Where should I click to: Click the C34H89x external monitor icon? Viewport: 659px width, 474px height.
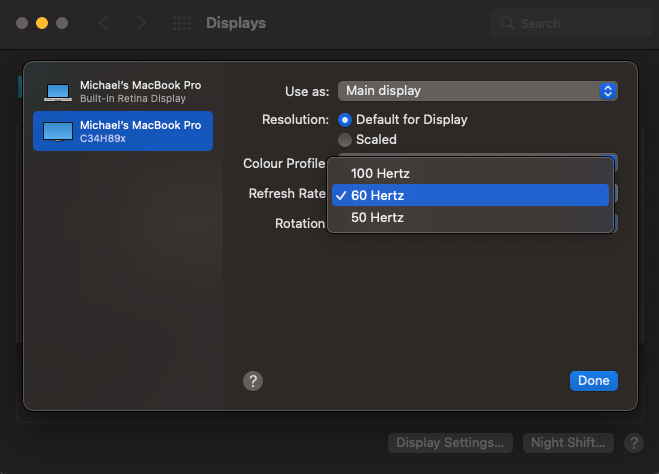(58, 131)
